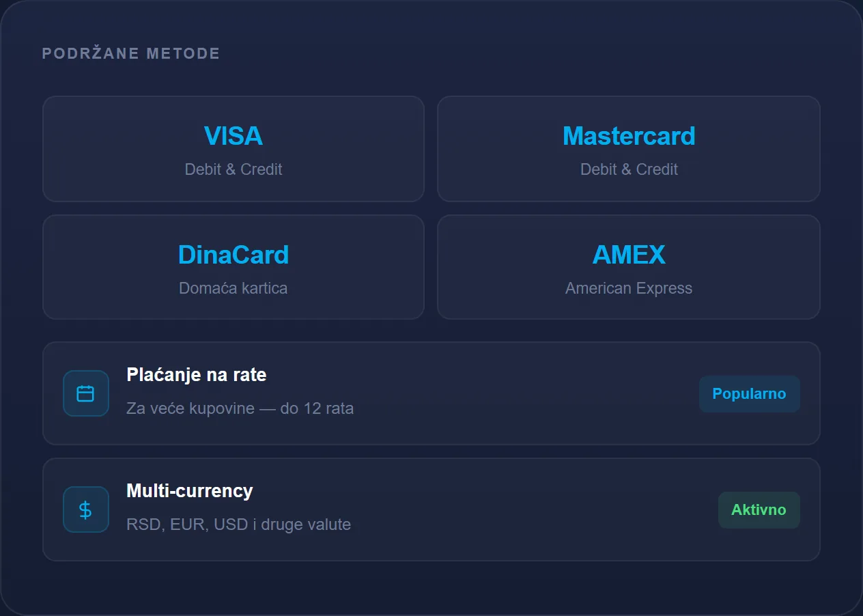
Task: Choose the DinaCard domestic card tile
Action: (234, 267)
